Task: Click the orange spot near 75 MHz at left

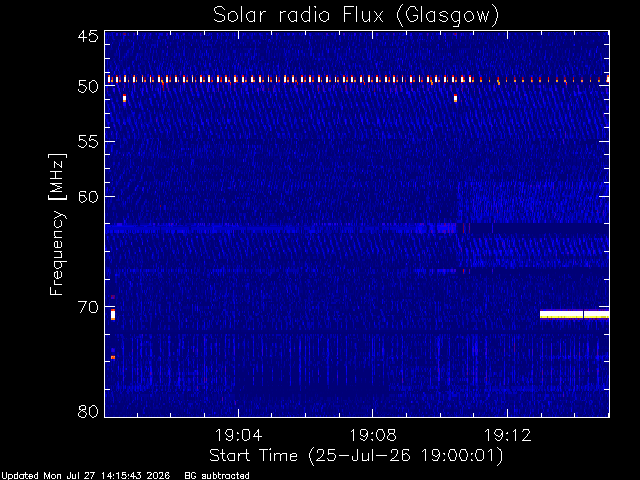Action: click(113, 358)
